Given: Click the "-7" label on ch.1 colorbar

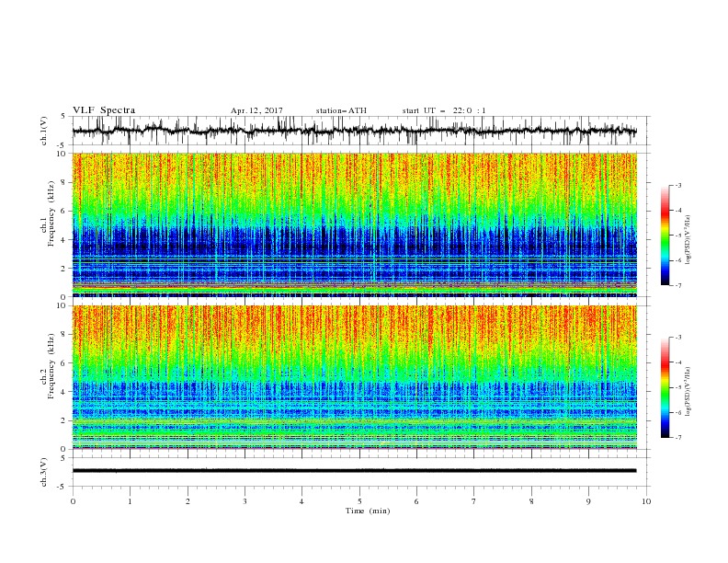Looking at the screenshot, I should tap(677, 285).
